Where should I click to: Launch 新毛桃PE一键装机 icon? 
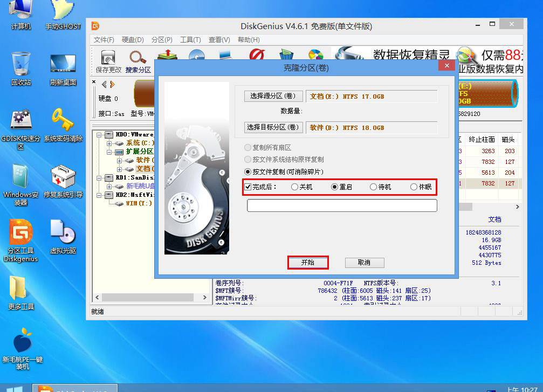pyautogui.click(x=22, y=348)
